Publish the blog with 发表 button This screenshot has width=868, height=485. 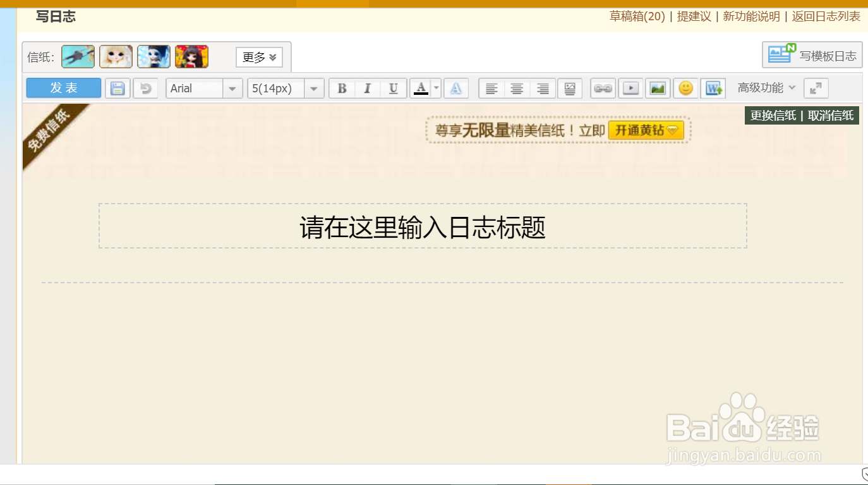point(63,88)
